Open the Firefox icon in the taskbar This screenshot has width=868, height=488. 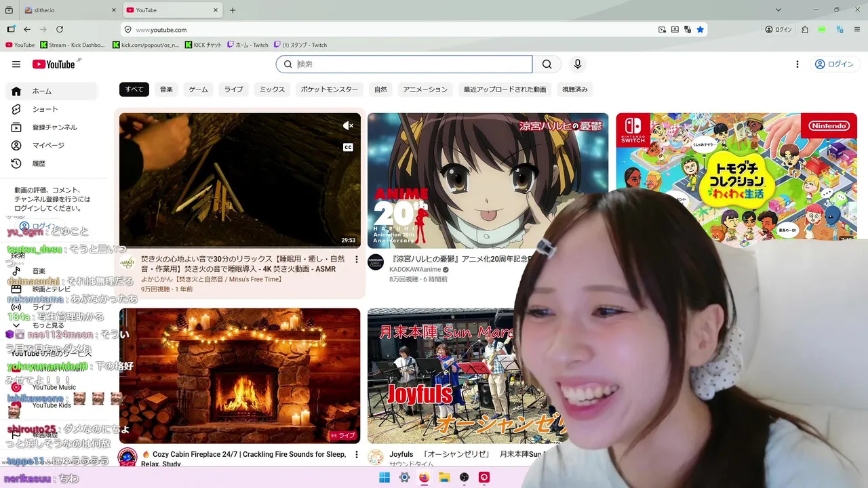tap(424, 477)
